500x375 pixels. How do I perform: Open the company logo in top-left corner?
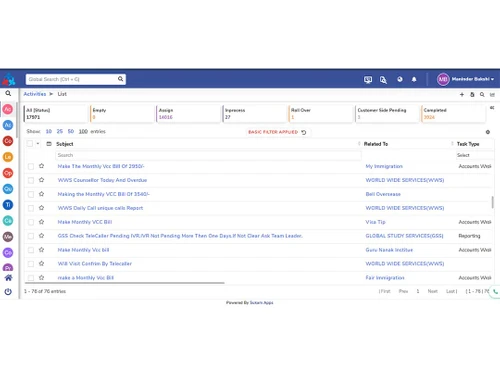tap(9, 79)
